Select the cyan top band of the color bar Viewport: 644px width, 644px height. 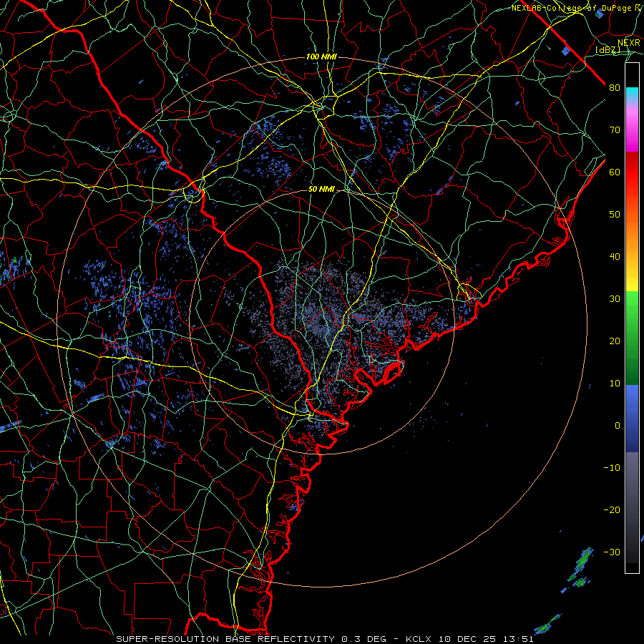pos(632,93)
